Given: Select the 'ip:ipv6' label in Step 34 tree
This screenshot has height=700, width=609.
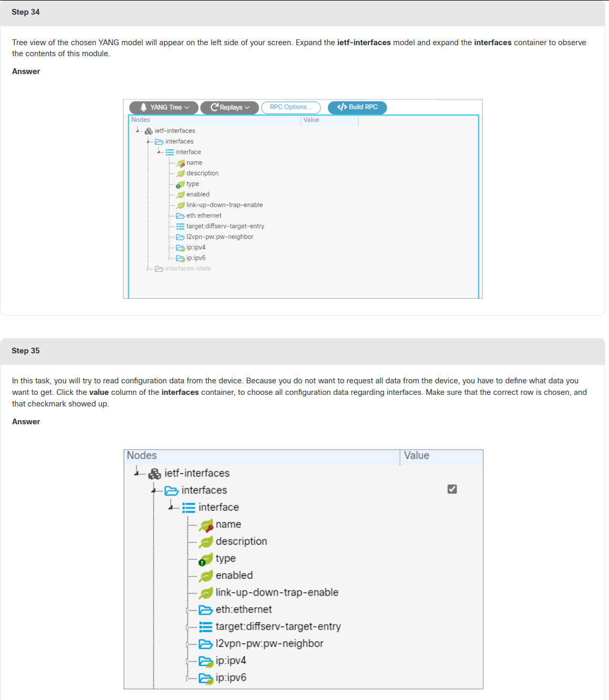Looking at the screenshot, I should pos(196,258).
